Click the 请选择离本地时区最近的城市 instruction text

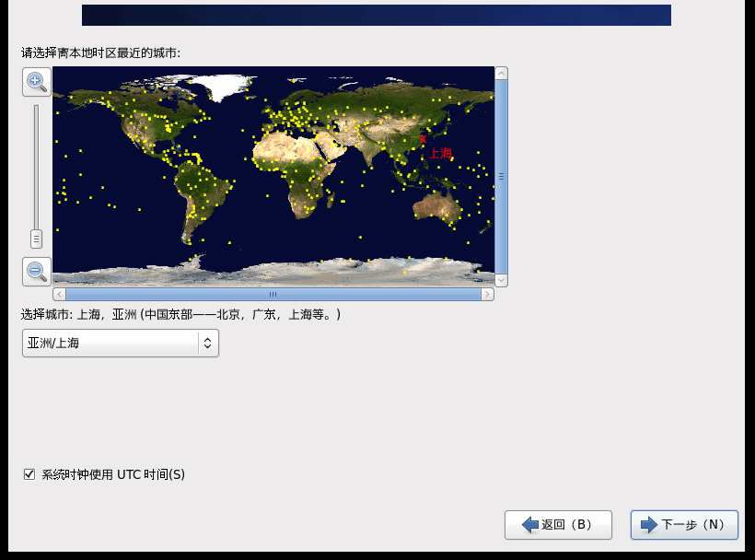coord(100,52)
